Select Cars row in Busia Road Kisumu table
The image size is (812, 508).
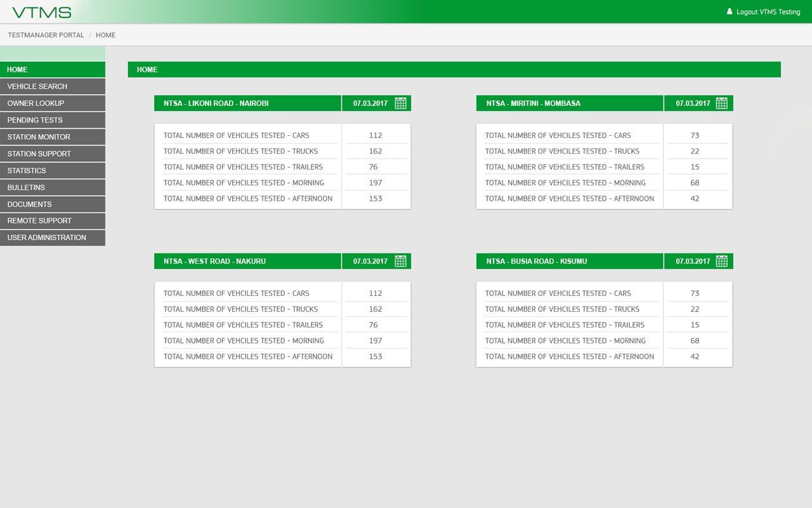[x=605, y=293]
